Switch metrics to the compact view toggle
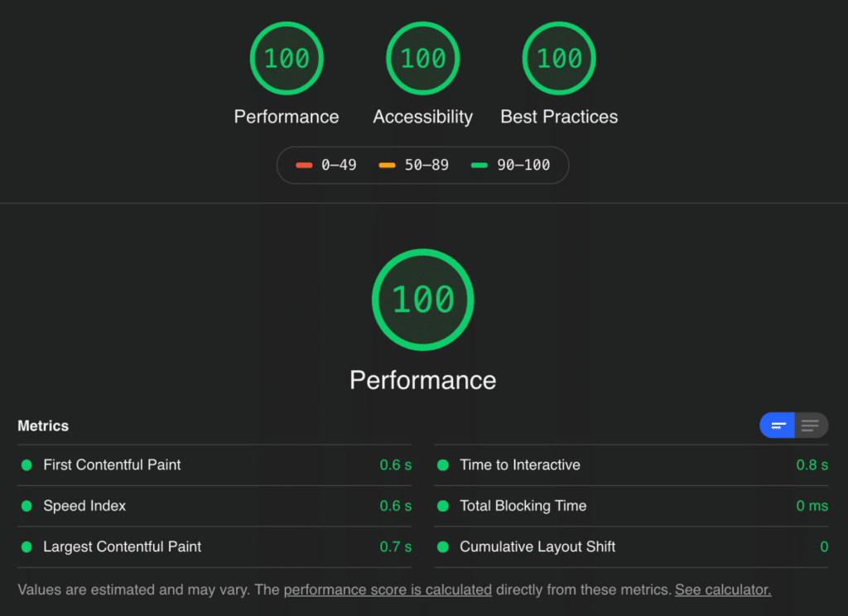848x616 pixels. click(x=778, y=426)
